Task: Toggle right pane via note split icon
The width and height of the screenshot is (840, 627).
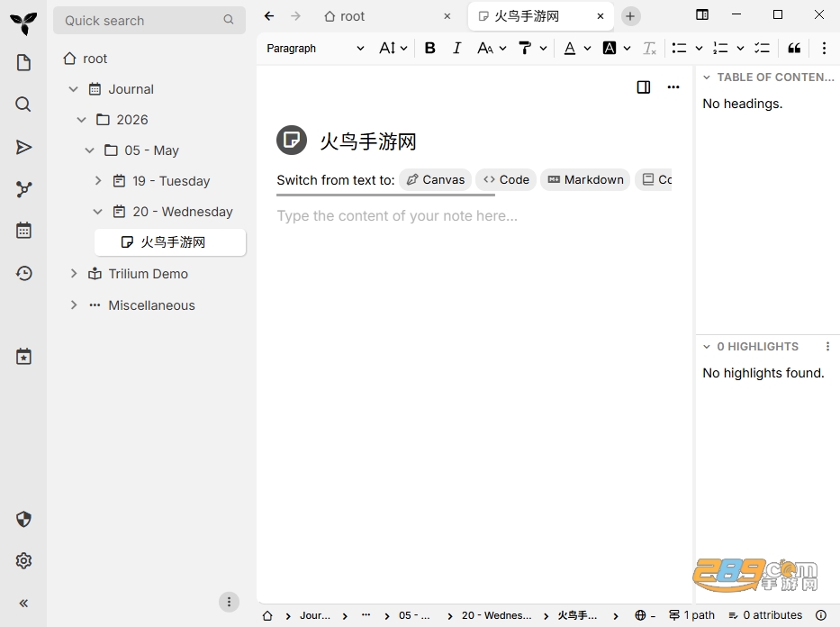Action: [x=644, y=86]
